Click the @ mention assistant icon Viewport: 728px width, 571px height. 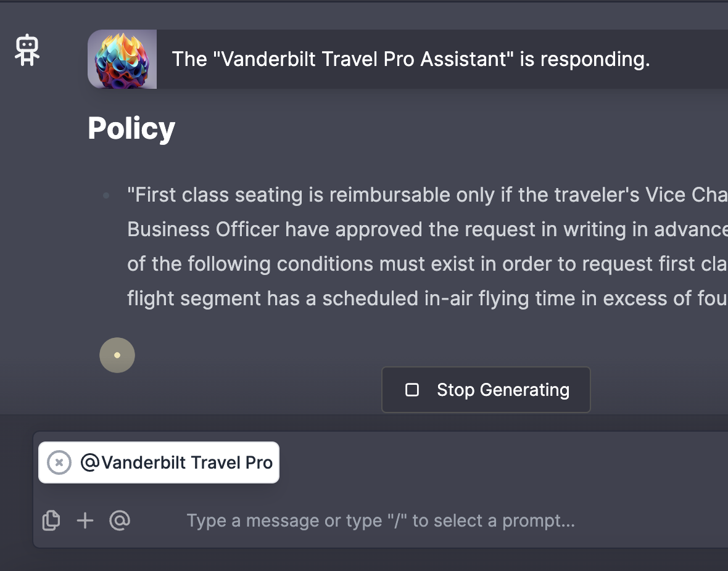pyautogui.click(x=120, y=520)
